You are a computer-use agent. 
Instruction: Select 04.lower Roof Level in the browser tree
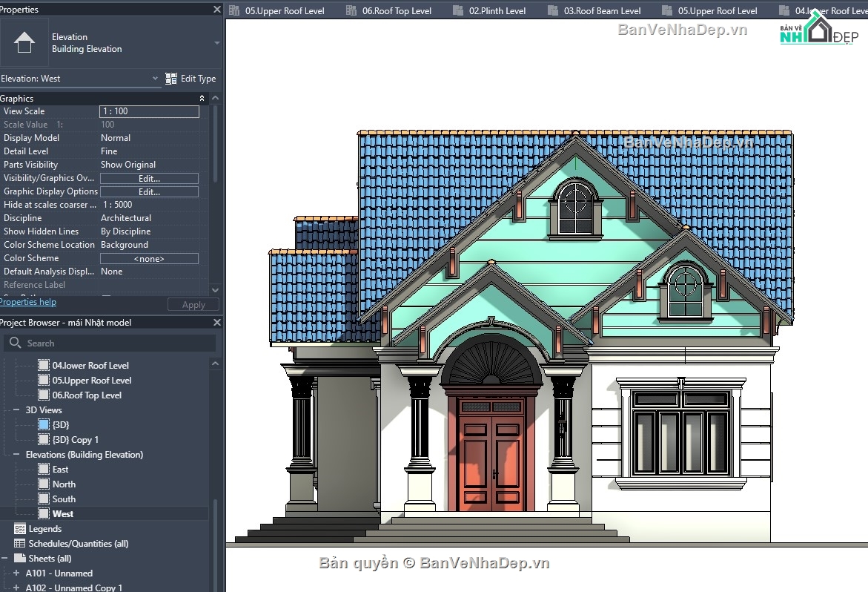90,366
